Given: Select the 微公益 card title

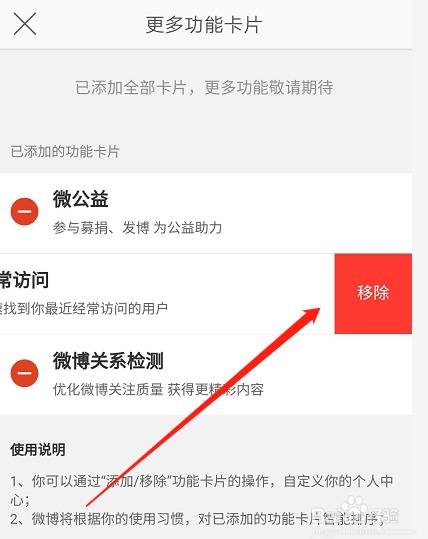Looking at the screenshot, I should point(80,199).
